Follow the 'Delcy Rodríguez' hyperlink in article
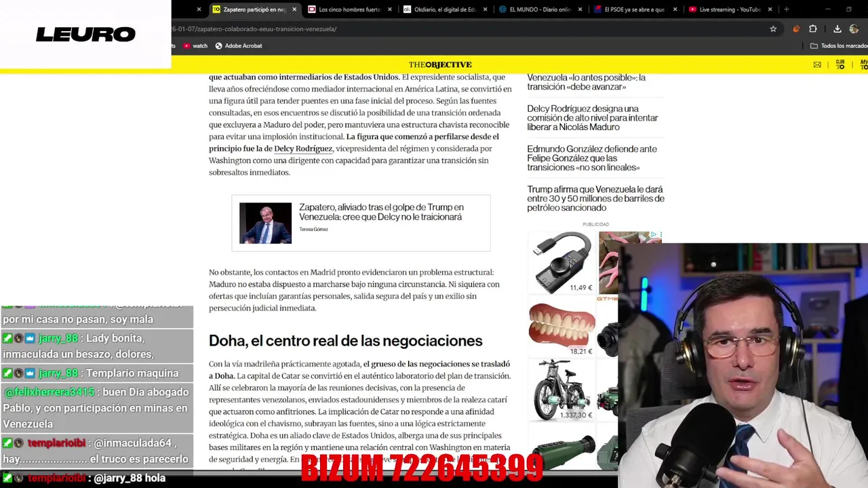 [x=303, y=148]
